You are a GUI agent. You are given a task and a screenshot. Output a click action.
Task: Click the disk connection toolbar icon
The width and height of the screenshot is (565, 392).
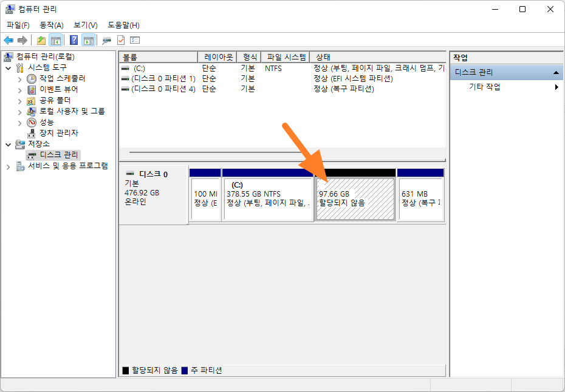click(106, 40)
